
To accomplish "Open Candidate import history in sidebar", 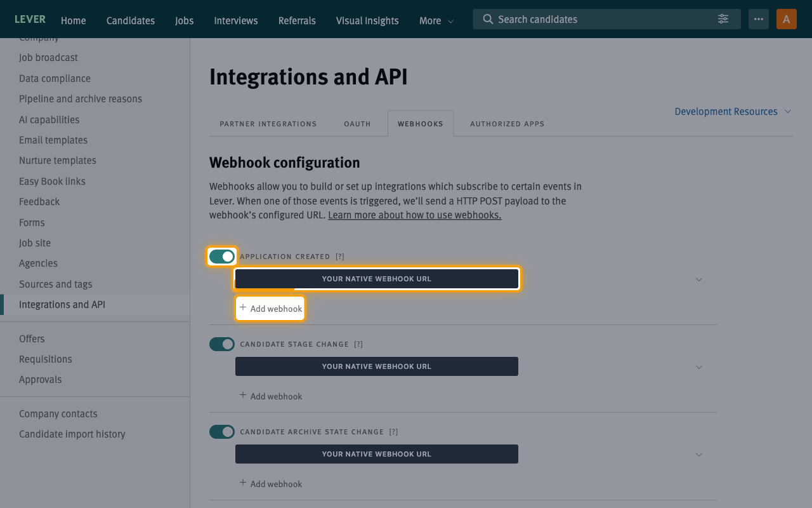I will (72, 434).
